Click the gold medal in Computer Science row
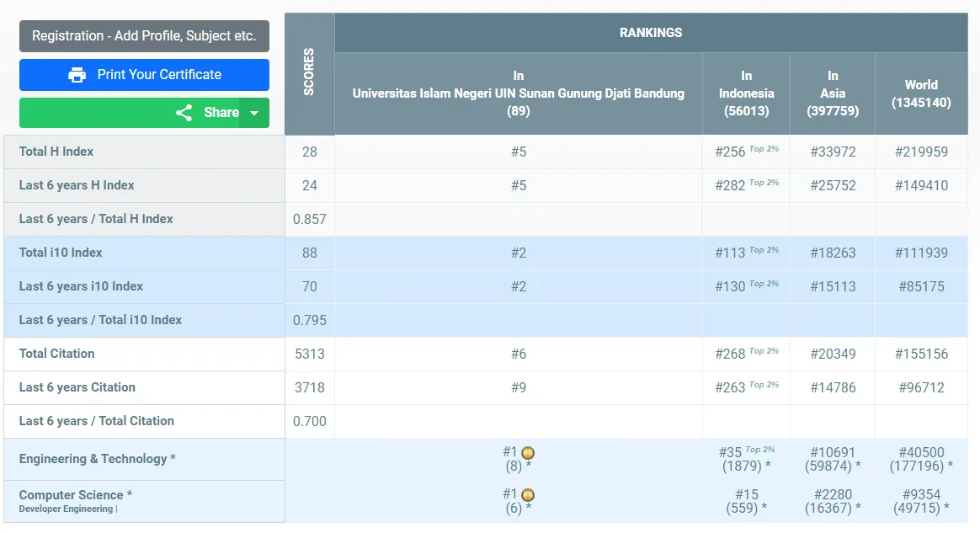 (528, 495)
